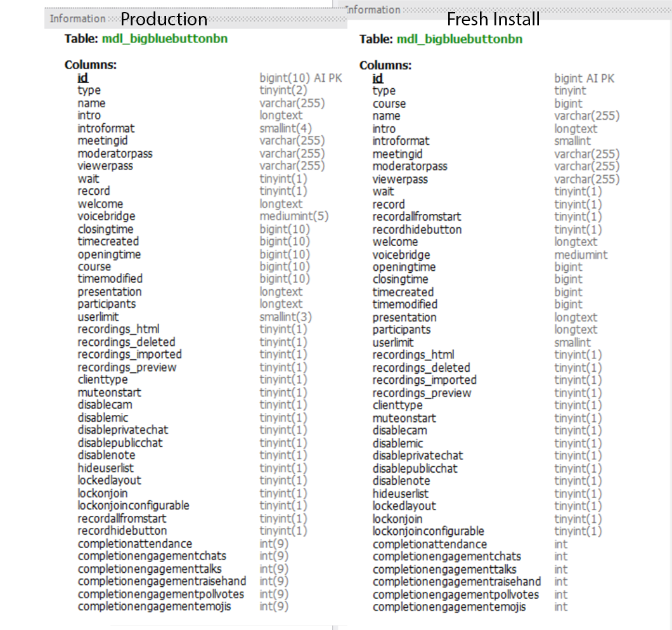
Task: Click 'disableprivatechat' in the Production panel
Action: (x=122, y=430)
